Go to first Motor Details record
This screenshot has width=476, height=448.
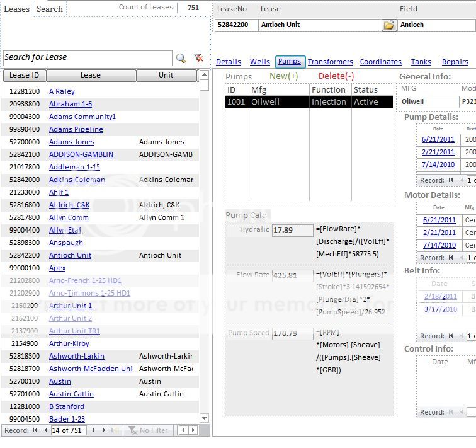pyautogui.click(x=451, y=258)
